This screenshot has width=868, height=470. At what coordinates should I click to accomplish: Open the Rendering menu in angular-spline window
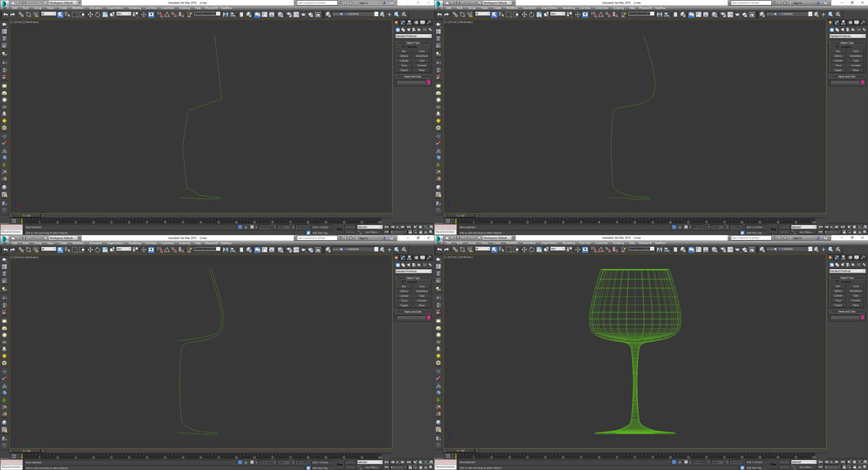click(135, 8)
